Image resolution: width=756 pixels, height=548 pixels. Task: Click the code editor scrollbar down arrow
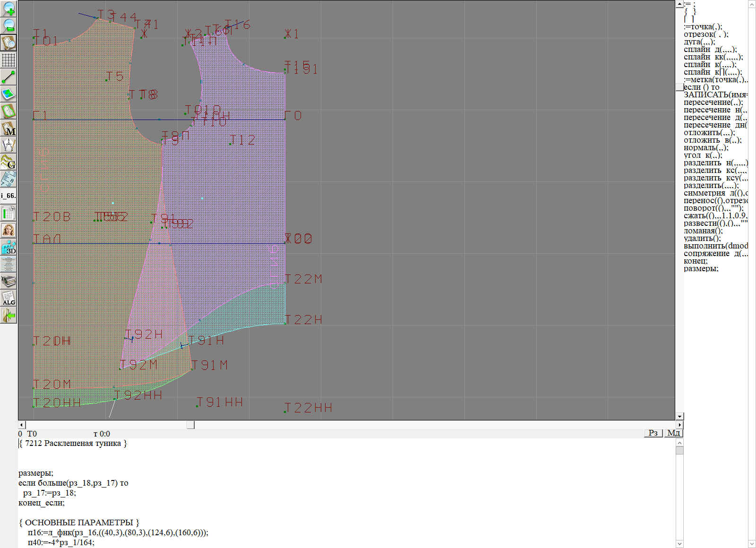click(679, 543)
